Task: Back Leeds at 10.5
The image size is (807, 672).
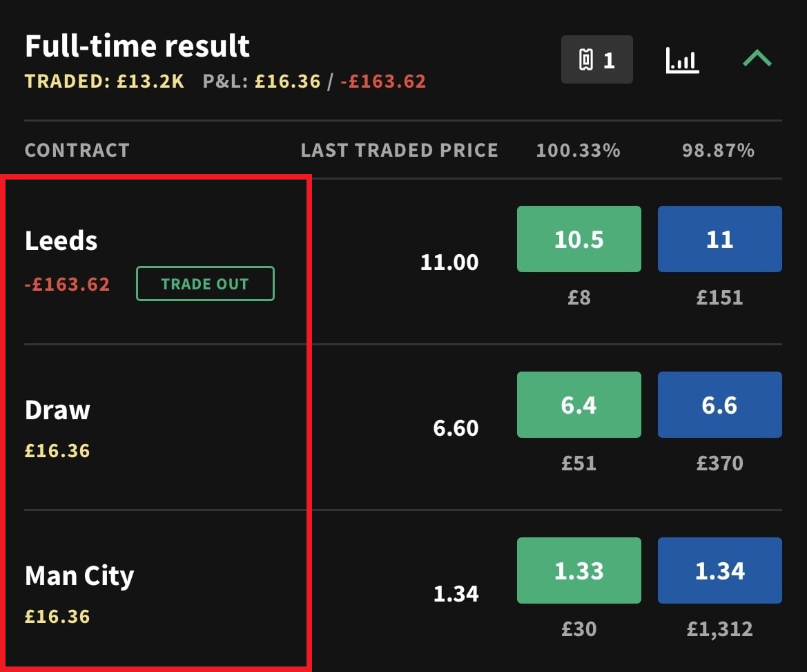Action: [578, 239]
